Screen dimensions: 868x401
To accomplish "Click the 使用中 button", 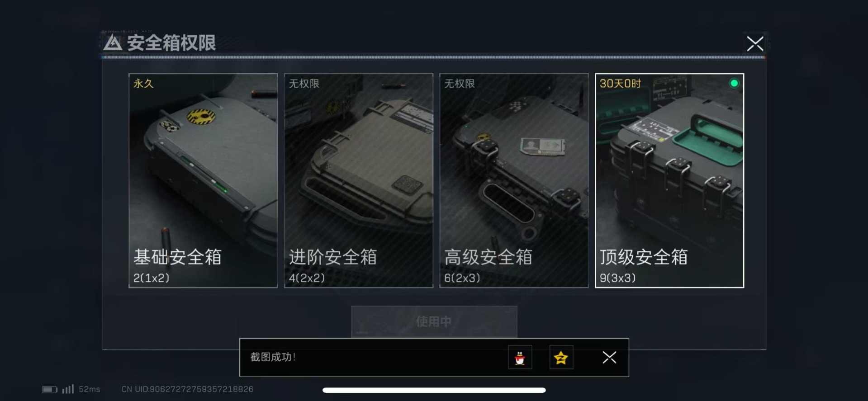I will coord(434,321).
